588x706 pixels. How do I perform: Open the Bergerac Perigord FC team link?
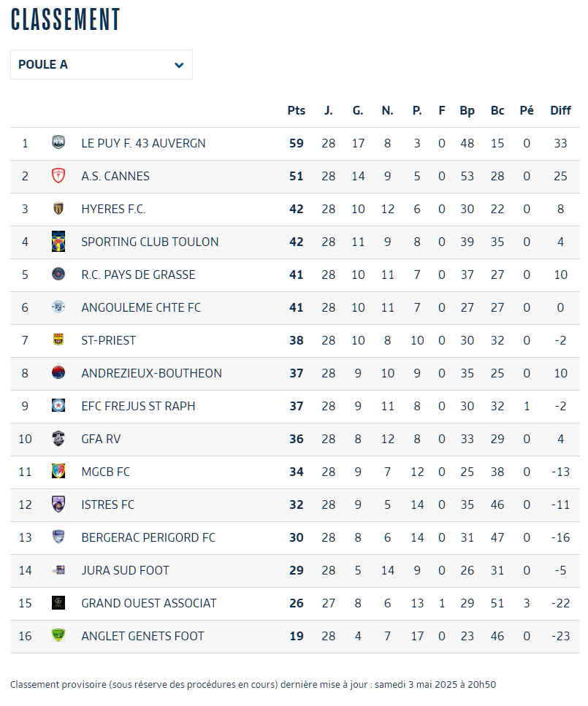point(148,537)
